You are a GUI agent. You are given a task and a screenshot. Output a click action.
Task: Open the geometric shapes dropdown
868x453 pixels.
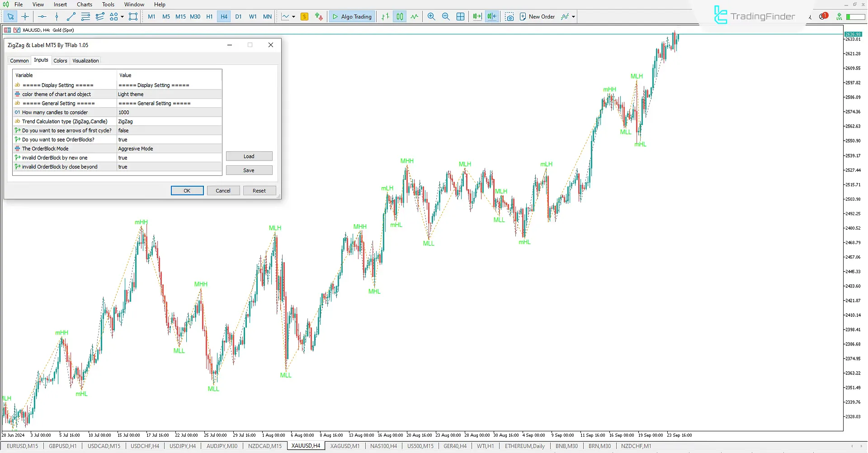[121, 16]
